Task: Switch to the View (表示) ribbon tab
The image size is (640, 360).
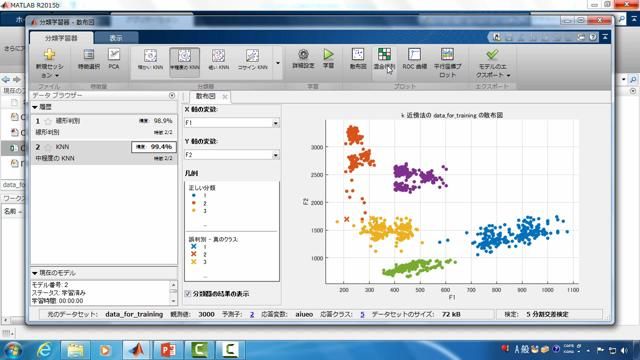Action: pos(116,38)
